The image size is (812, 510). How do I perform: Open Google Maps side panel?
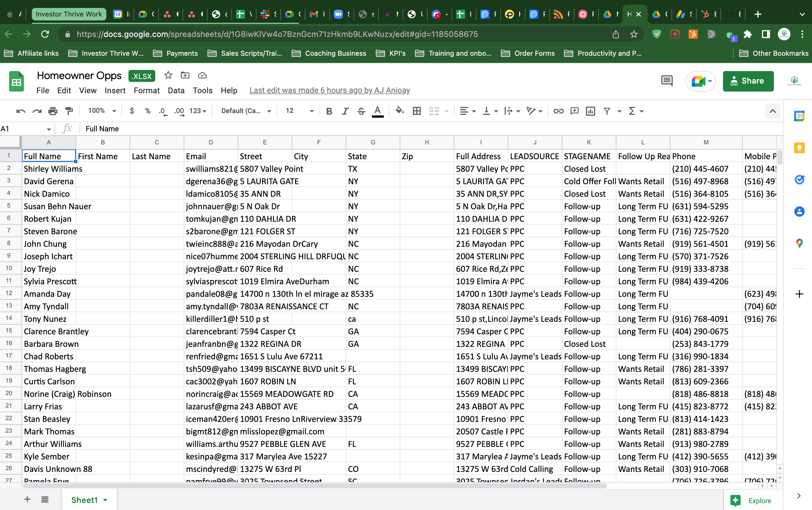[x=799, y=243]
